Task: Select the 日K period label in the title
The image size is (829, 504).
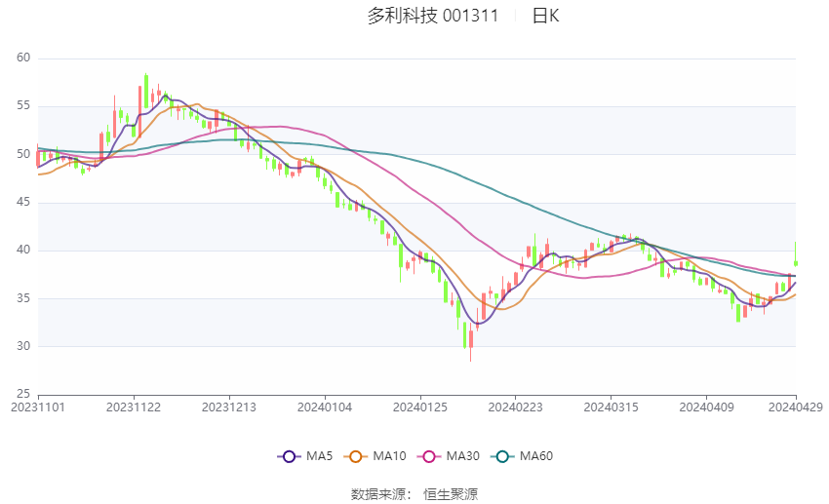Action: pyautogui.click(x=545, y=16)
